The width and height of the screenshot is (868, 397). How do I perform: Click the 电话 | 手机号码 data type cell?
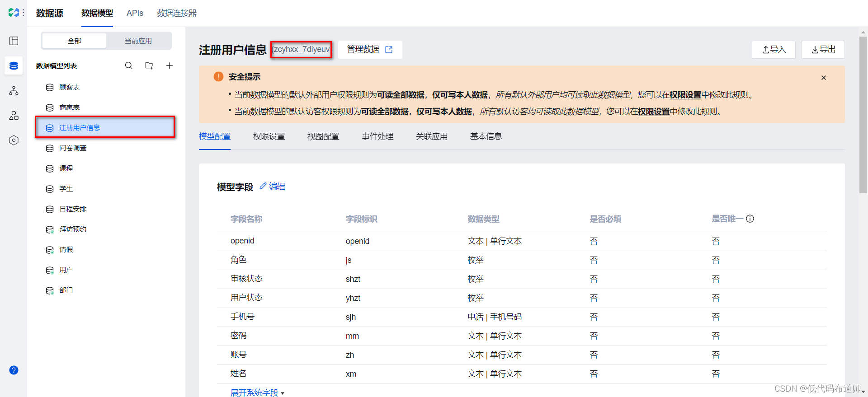(x=495, y=317)
